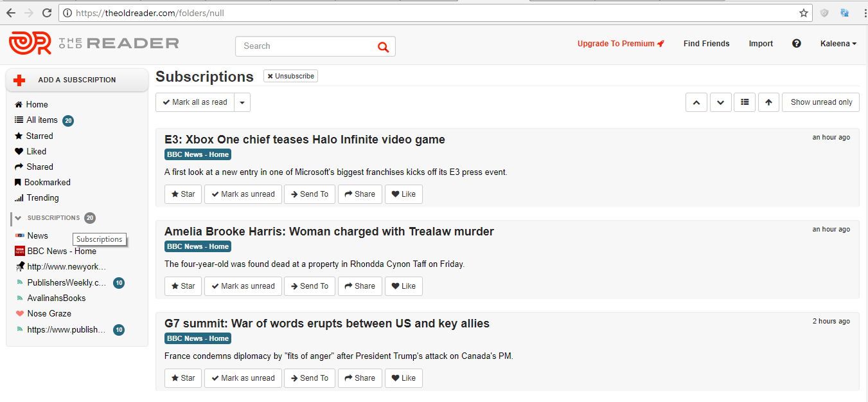Open Liked in the sidebar
The height and width of the screenshot is (402, 868).
30,151
